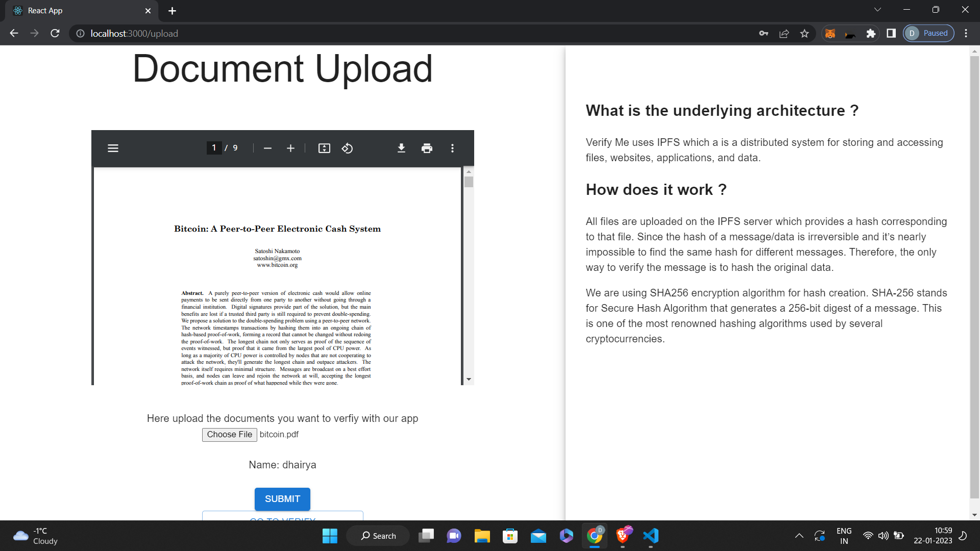
Task: Open a new browser tab
Action: [x=172, y=11]
